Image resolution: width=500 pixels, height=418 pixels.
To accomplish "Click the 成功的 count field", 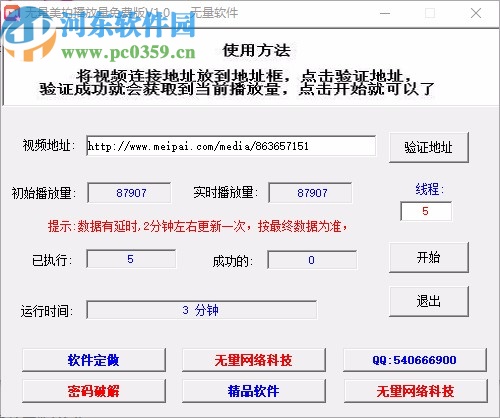I will coord(312,260).
